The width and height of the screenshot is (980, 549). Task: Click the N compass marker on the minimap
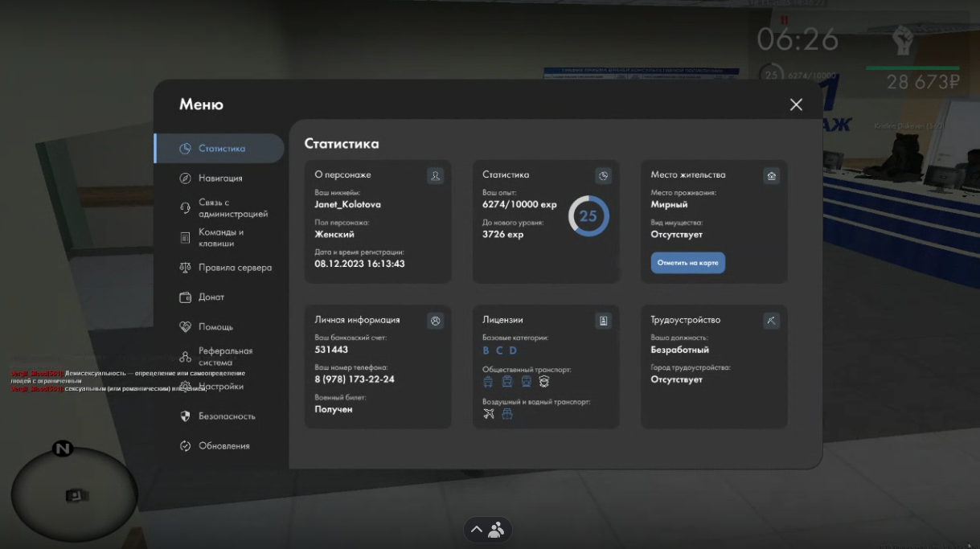63,449
